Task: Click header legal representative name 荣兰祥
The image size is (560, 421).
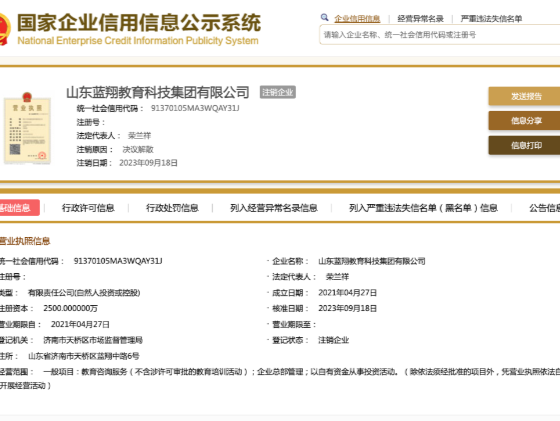Action: [x=139, y=136]
